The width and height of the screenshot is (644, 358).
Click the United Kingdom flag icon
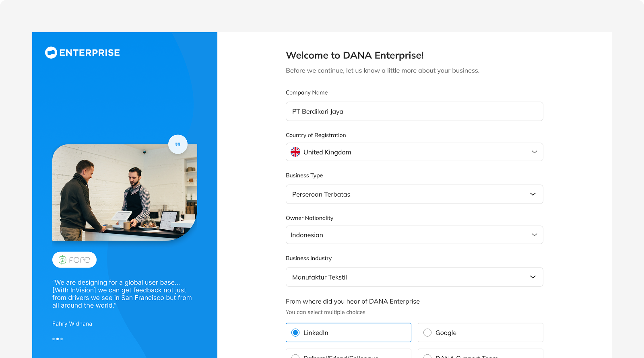coord(295,152)
